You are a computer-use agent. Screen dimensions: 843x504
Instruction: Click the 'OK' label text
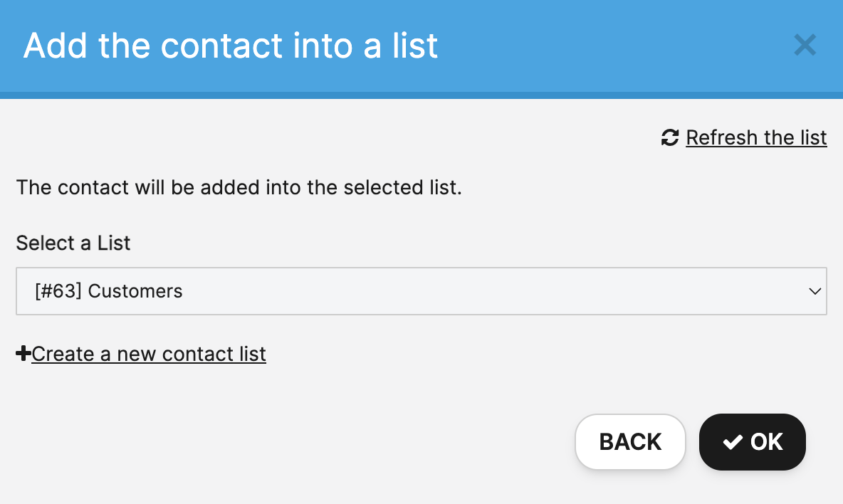[767, 441]
